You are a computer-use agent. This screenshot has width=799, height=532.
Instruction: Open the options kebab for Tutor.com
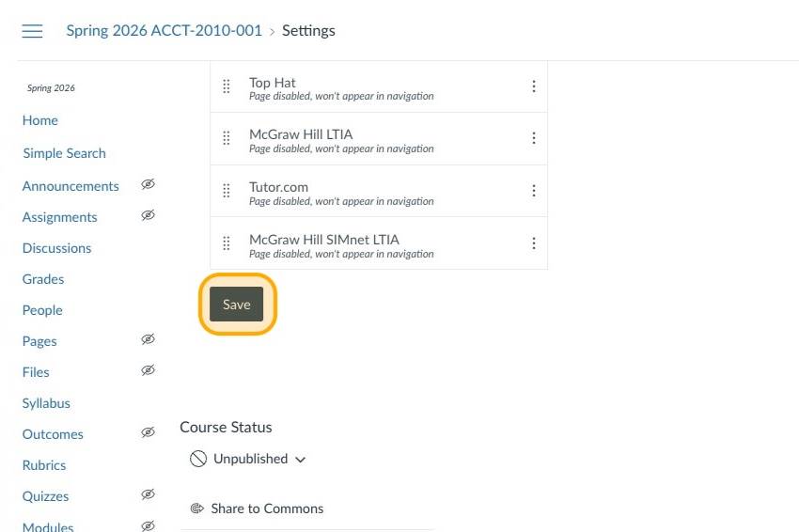(x=533, y=191)
